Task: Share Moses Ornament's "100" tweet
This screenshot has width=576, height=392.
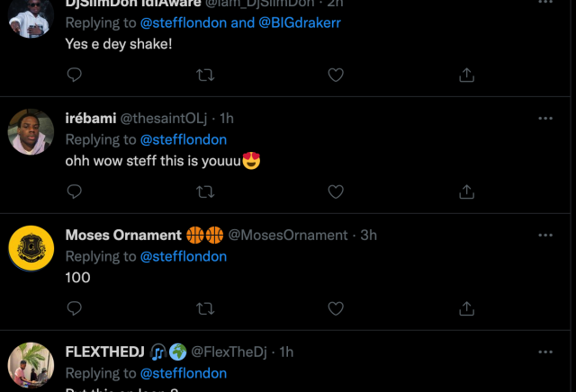Action: (x=466, y=308)
